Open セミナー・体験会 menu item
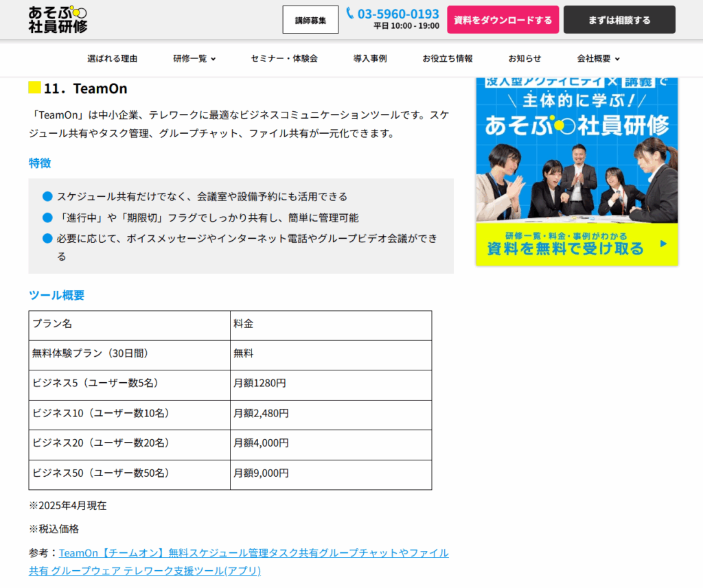The height and width of the screenshot is (588, 703). [284, 59]
